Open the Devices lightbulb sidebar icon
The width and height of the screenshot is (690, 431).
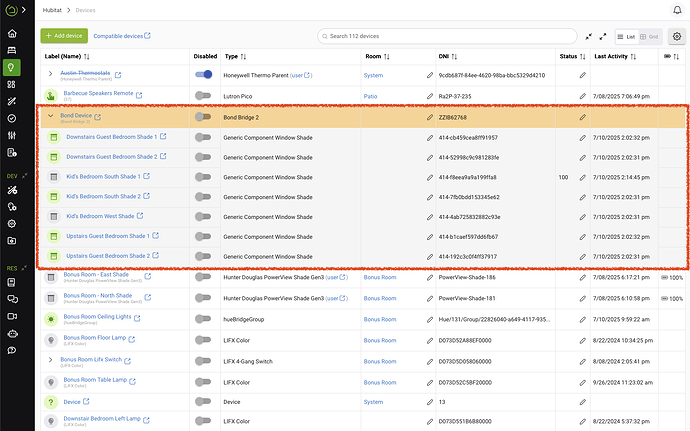click(x=12, y=67)
